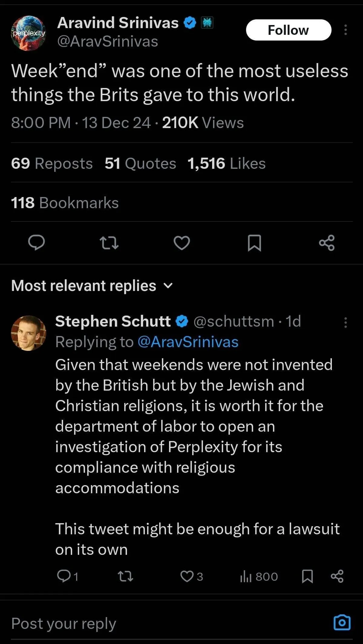Open Aravind Srinivas profile picture
363x644 pixels.
click(x=28, y=33)
